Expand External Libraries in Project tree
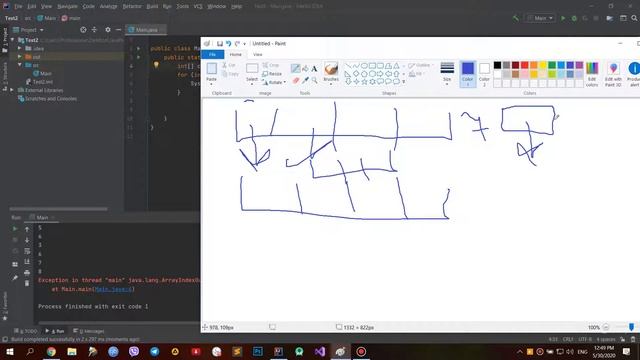640x360 pixels. point(12,90)
